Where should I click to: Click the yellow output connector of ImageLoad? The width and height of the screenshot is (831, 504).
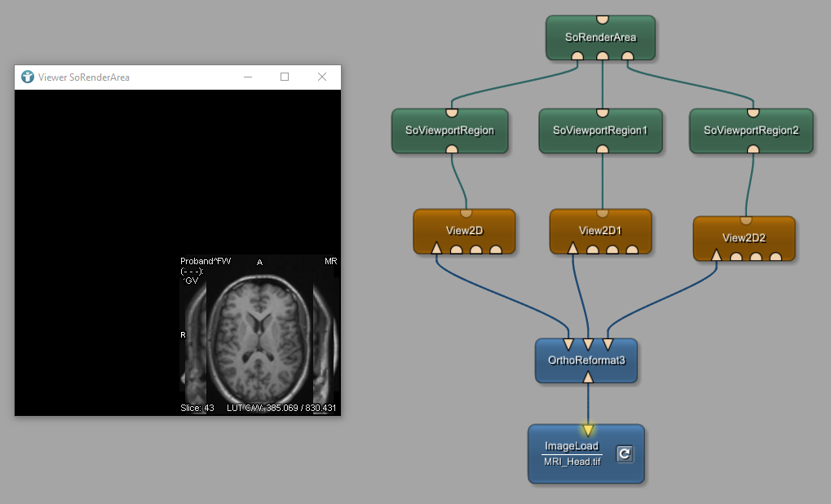pos(587,430)
